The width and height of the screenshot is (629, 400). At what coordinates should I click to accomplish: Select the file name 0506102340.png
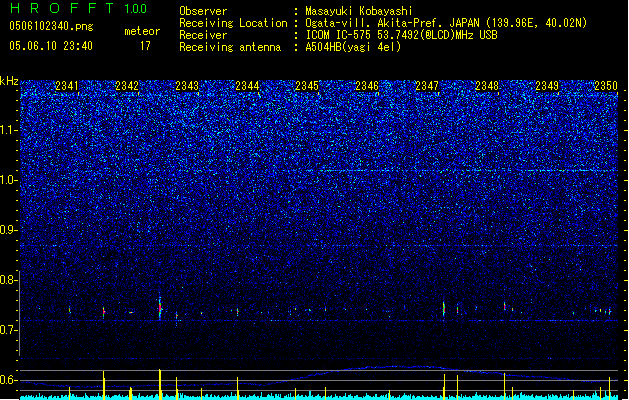51,26
